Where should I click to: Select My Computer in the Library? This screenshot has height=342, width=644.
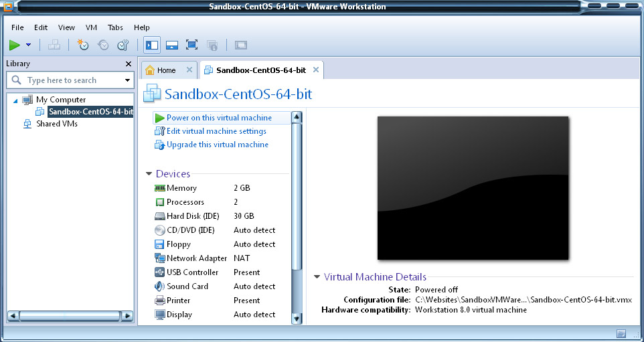tap(61, 100)
